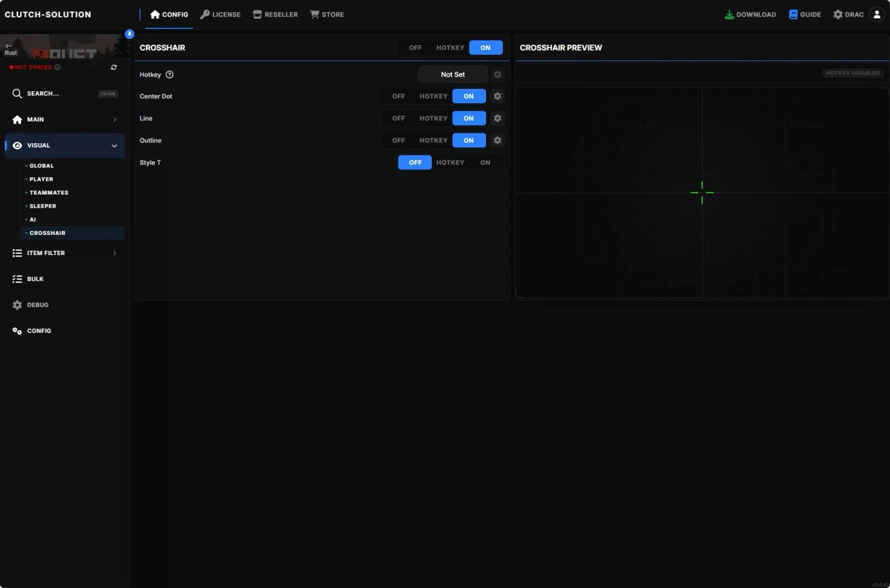Click the green download arrow icon
890x588 pixels.
(x=729, y=15)
